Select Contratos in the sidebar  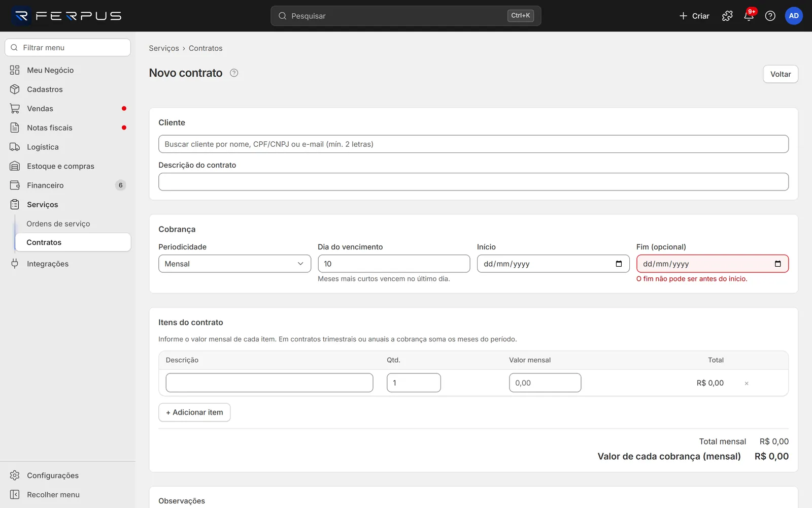coord(74,242)
